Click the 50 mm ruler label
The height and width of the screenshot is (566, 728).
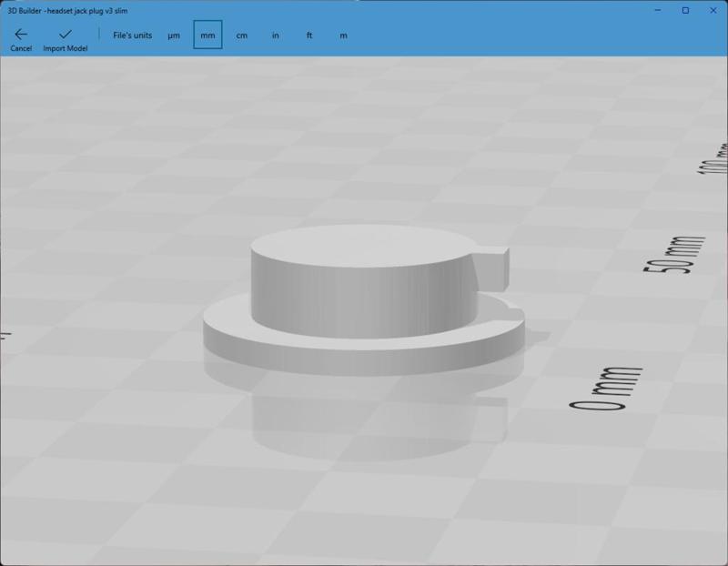pyautogui.click(x=674, y=255)
